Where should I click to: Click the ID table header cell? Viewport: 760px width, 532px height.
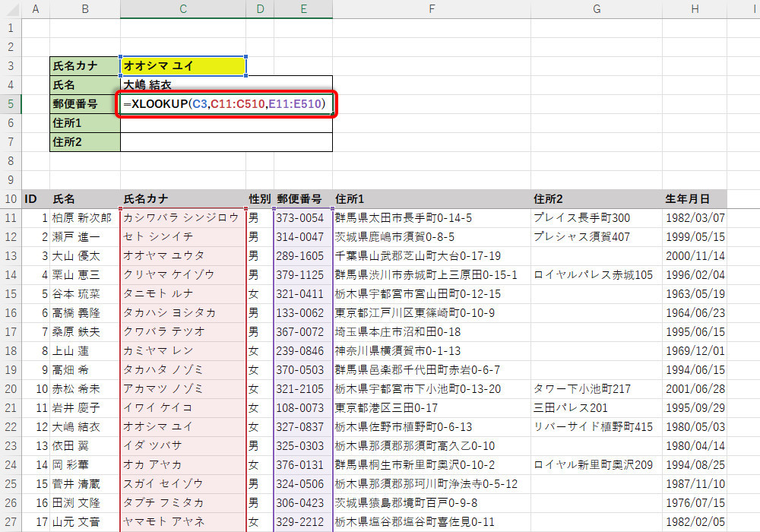click(36, 199)
